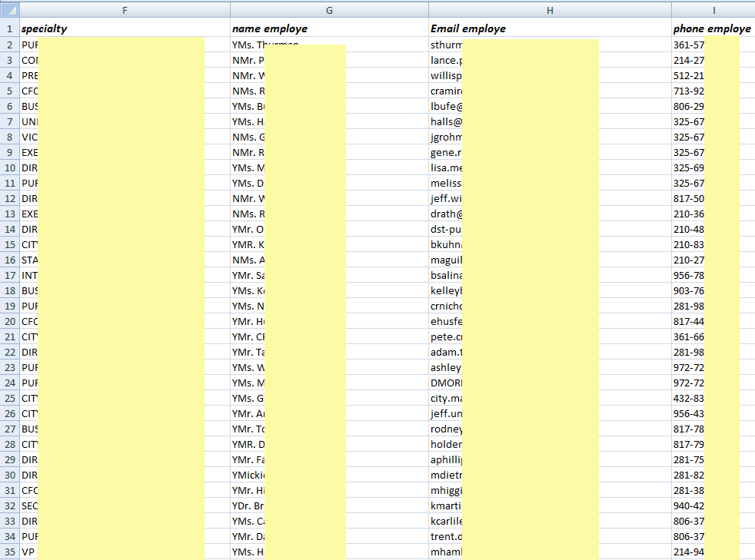This screenshot has height=560, width=755.
Task: Select column I containing phone numbers
Action: (713, 10)
